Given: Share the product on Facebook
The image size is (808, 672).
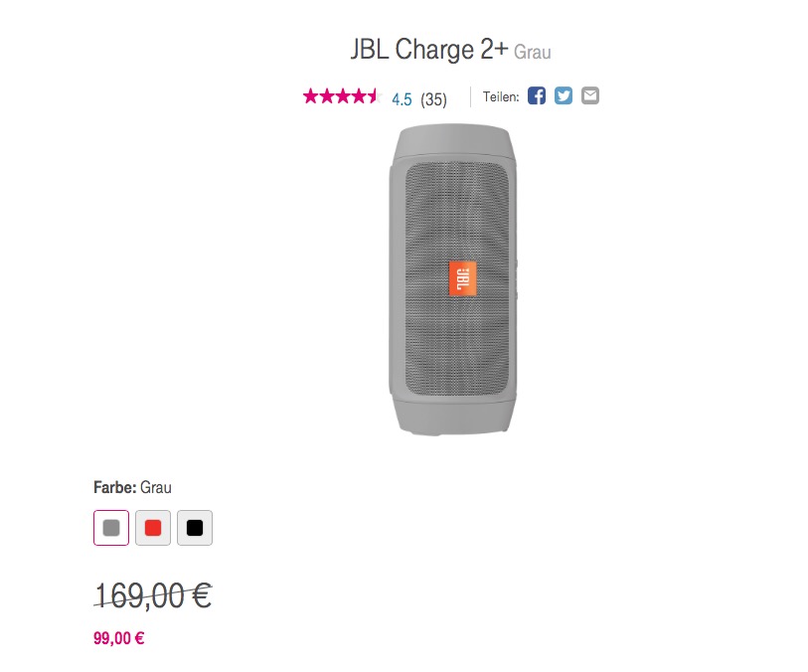Looking at the screenshot, I should tap(536, 95).
